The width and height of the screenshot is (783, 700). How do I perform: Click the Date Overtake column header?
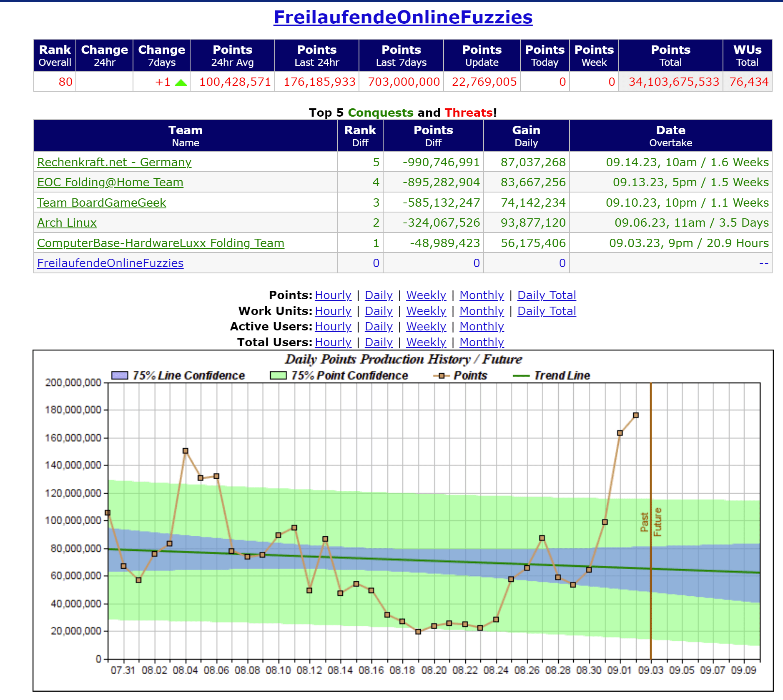pyautogui.click(x=670, y=136)
